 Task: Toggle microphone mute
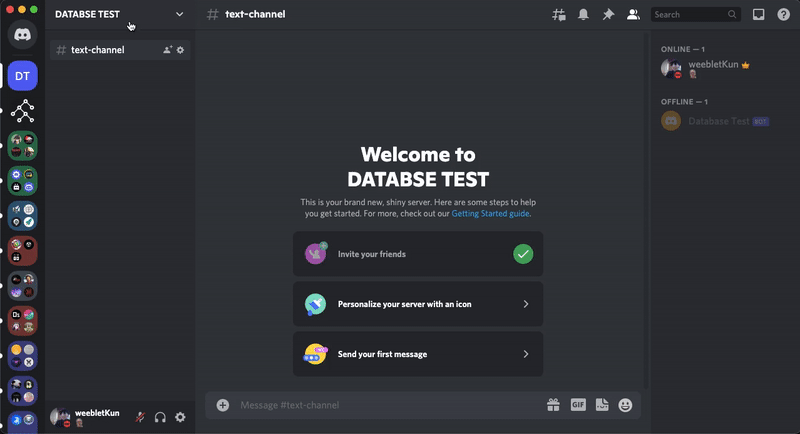[x=140, y=417]
